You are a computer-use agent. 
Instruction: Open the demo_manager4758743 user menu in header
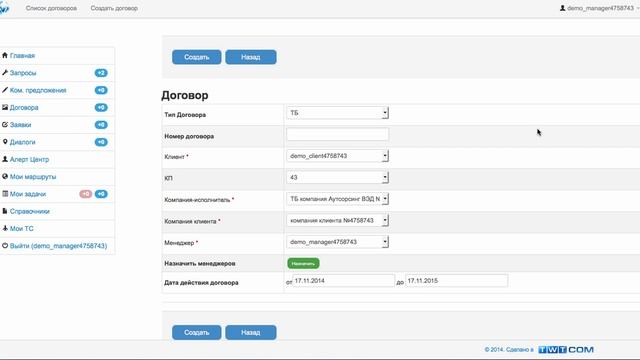[x=600, y=8]
